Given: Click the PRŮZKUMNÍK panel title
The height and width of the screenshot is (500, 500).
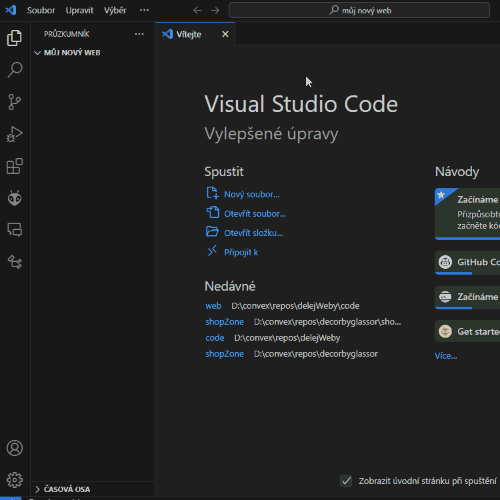Looking at the screenshot, I should (x=67, y=34).
